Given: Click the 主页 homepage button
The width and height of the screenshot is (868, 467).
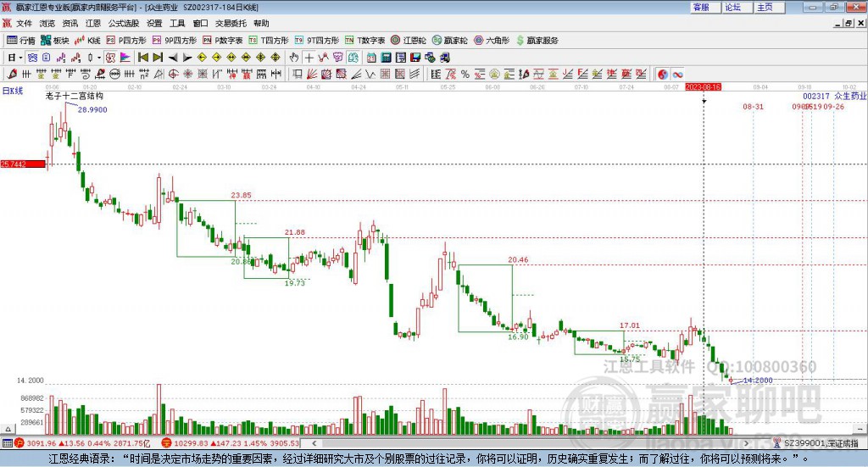Looking at the screenshot, I should (x=770, y=7).
